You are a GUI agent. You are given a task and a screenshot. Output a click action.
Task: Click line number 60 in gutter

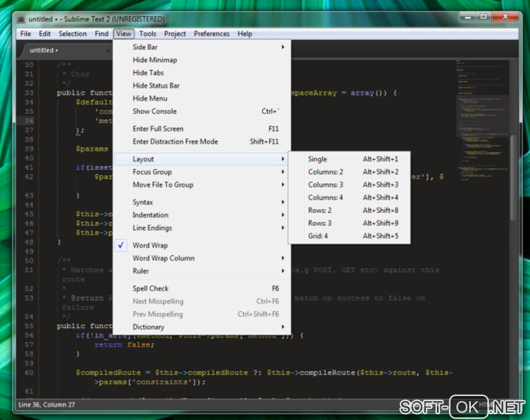(x=29, y=373)
